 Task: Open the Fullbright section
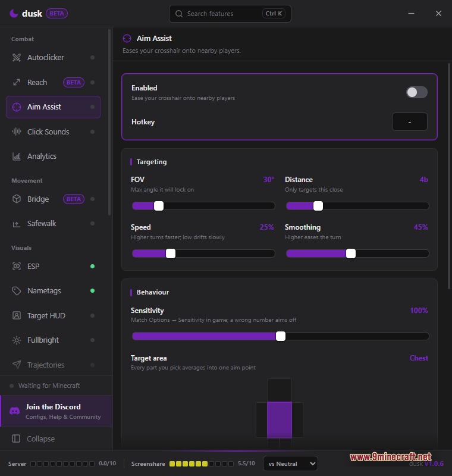point(53,340)
